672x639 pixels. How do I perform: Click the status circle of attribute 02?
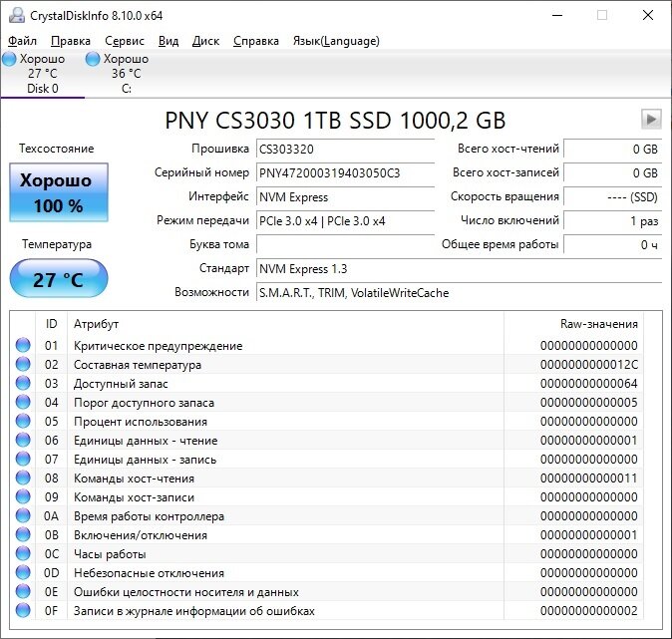tap(23, 364)
